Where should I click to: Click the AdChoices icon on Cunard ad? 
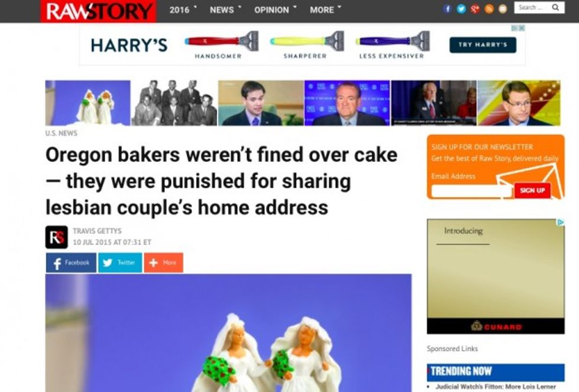tap(561, 222)
